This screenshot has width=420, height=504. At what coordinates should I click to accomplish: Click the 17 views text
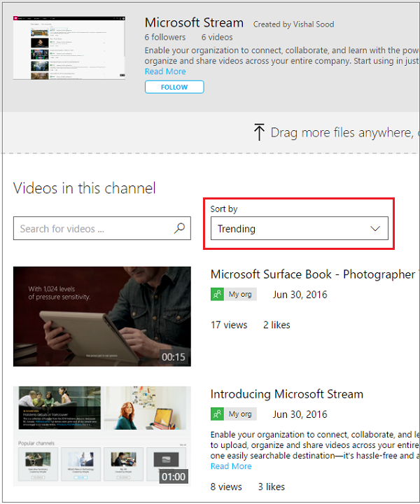point(229,325)
